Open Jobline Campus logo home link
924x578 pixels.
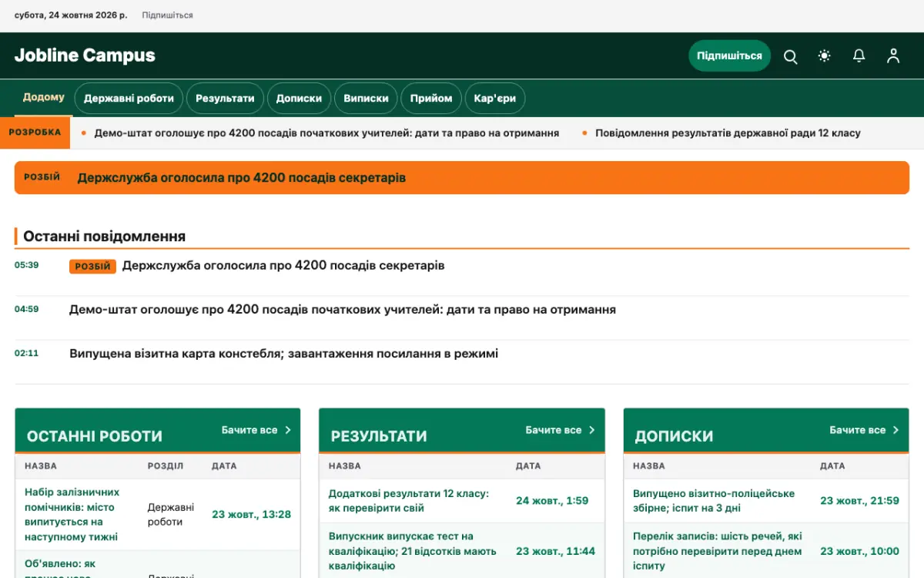pyautogui.click(x=85, y=55)
